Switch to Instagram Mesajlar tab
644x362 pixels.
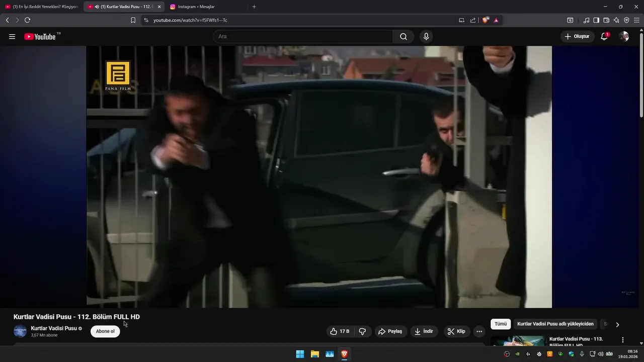[206, 7]
